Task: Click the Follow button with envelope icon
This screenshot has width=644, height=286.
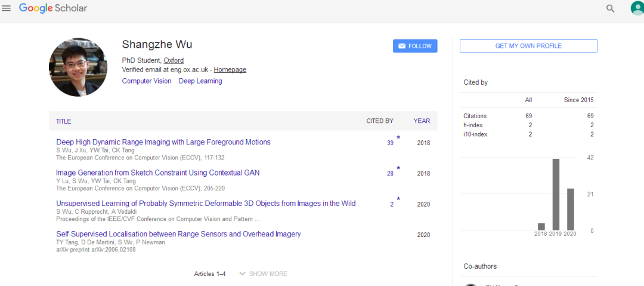Action: pos(415,46)
